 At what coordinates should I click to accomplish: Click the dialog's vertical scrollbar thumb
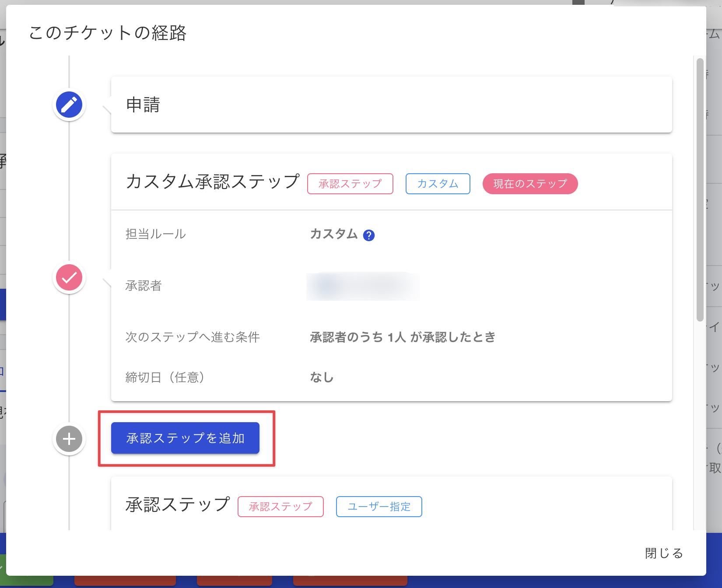(700, 190)
